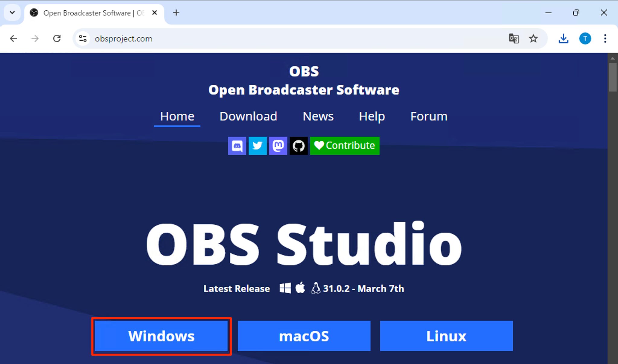Click the Twitter icon
The width and height of the screenshot is (618, 364).
tap(257, 146)
